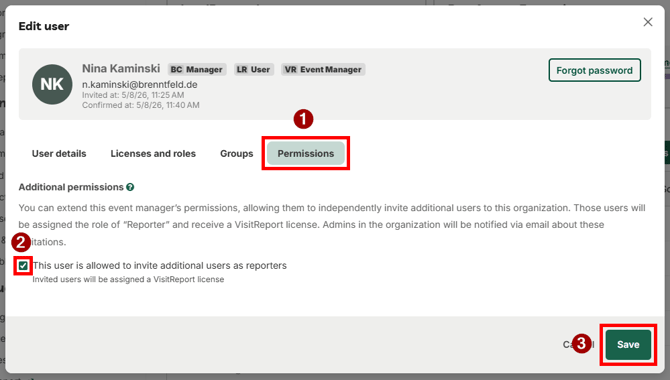Click the Forgot password button
Viewport: 670px width, 380px height.
coord(594,70)
